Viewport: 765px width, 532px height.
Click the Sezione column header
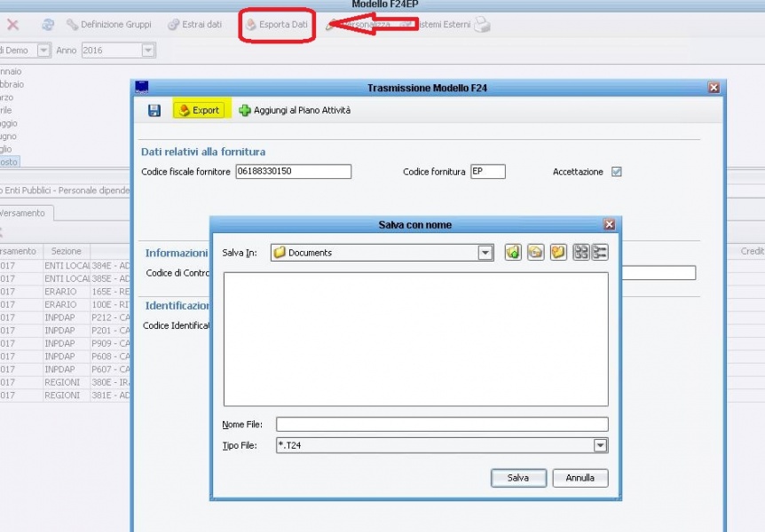tap(67, 251)
